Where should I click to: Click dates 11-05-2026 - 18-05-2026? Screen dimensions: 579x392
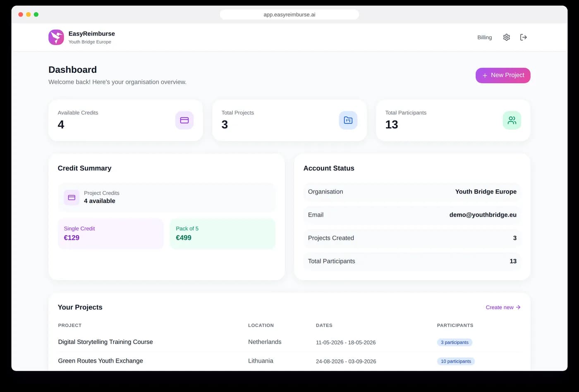click(346, 342)
